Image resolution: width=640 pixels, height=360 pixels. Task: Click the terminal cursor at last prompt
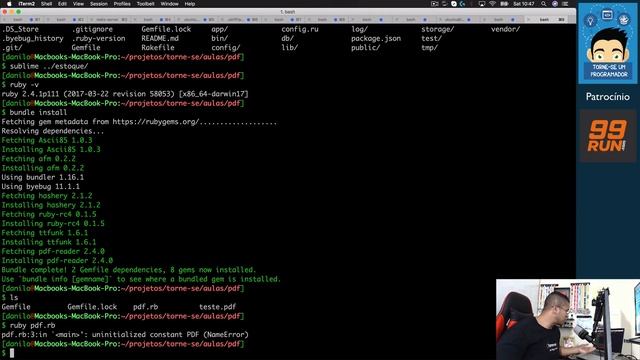(x=12, y=353)
